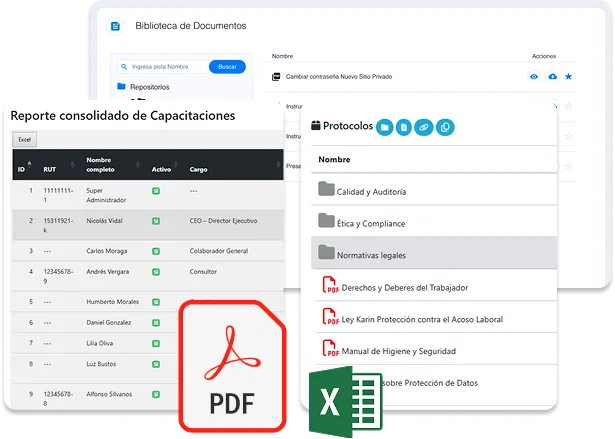
Task: Open Derechos y Deberes del Trabajador PDF
Action: [405, 288]
